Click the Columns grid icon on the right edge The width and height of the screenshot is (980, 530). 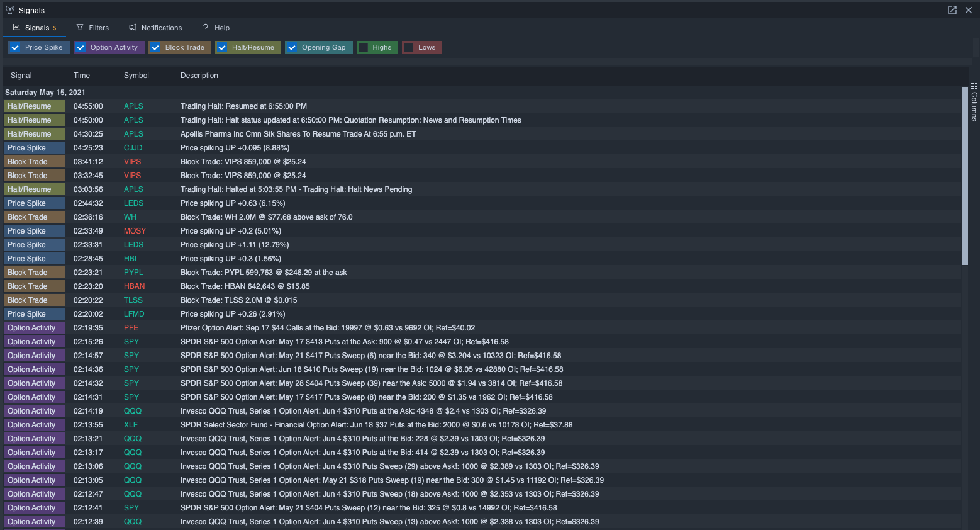point(974,86)
